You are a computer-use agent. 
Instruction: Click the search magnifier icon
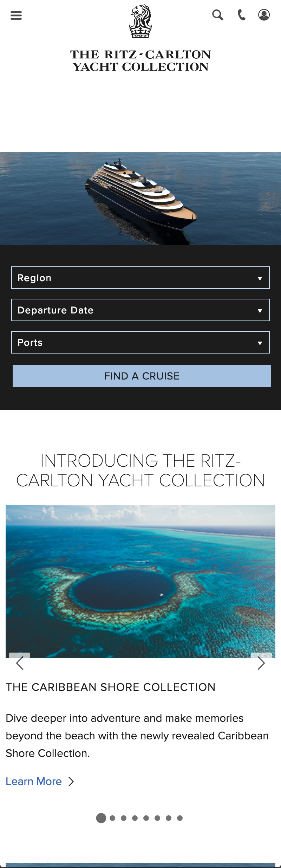pos(218,15)
